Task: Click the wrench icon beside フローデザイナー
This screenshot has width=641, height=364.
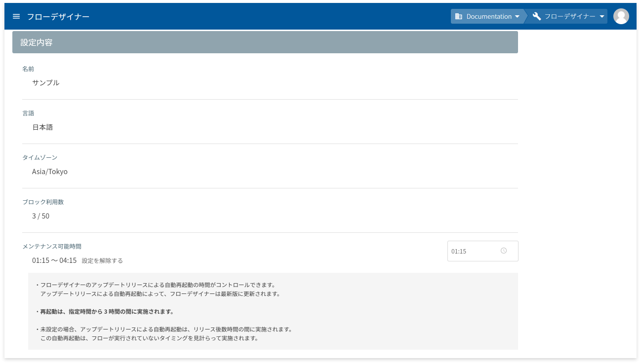Action: (537, 16)
